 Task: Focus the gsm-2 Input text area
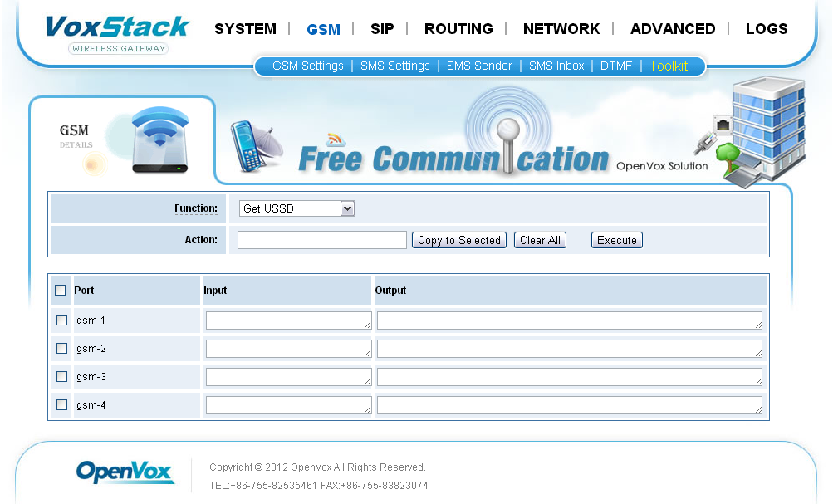(x=287, y=349)
